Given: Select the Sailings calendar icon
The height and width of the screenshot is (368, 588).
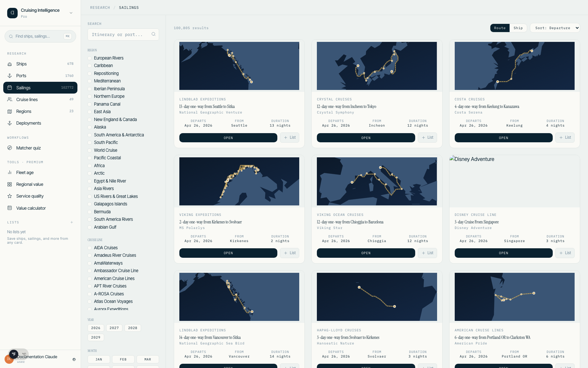Looking at the screenshot, I should point(10,88).
